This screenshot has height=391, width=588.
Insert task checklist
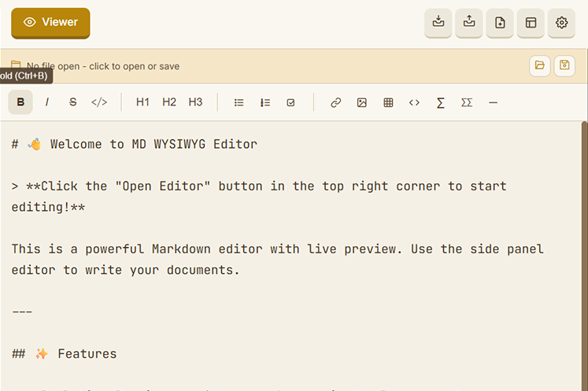(x=290, y=102)
